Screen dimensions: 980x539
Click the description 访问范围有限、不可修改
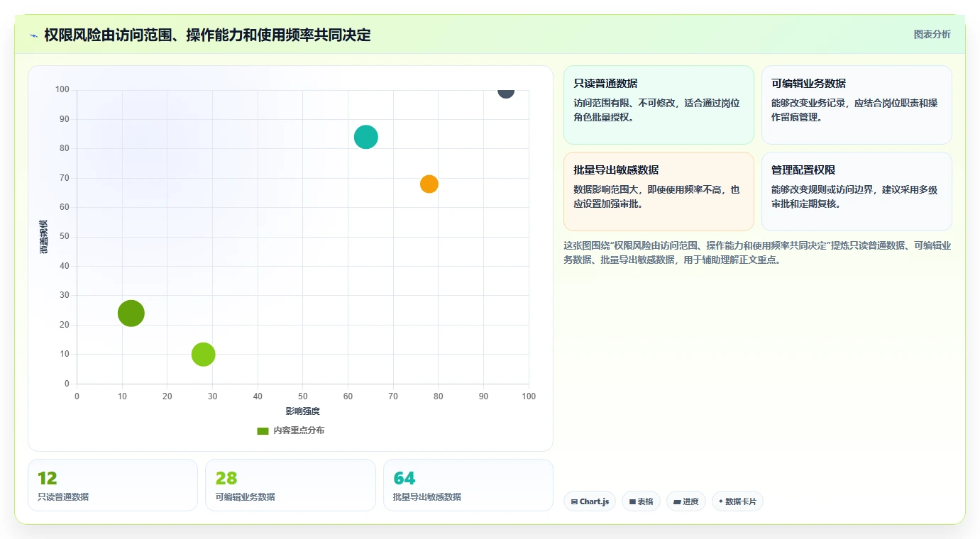tap(656, 110)
